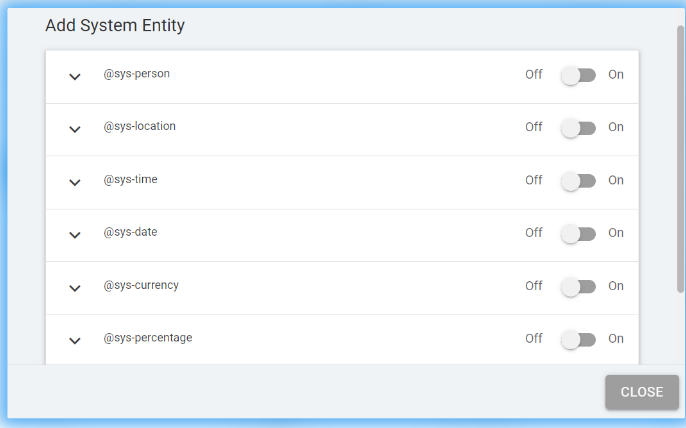Expand the @sys-currency entity
The image size is (686, 428).
coord(74,288)
